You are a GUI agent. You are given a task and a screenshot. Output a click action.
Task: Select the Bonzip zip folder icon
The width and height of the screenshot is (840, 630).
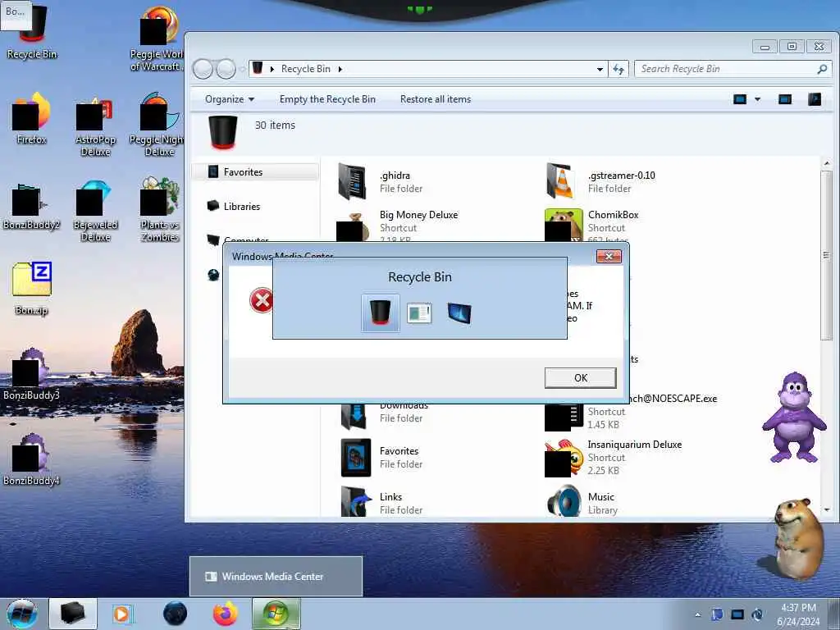pos(32,288)
